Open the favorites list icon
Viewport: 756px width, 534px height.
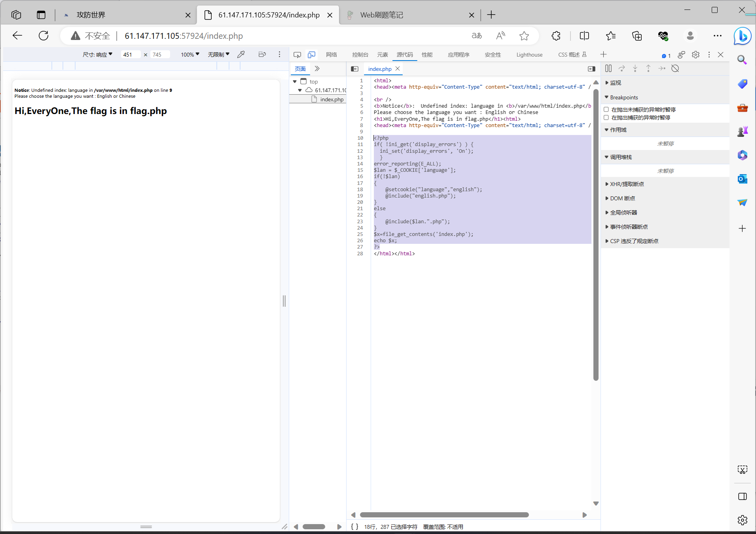611,36
